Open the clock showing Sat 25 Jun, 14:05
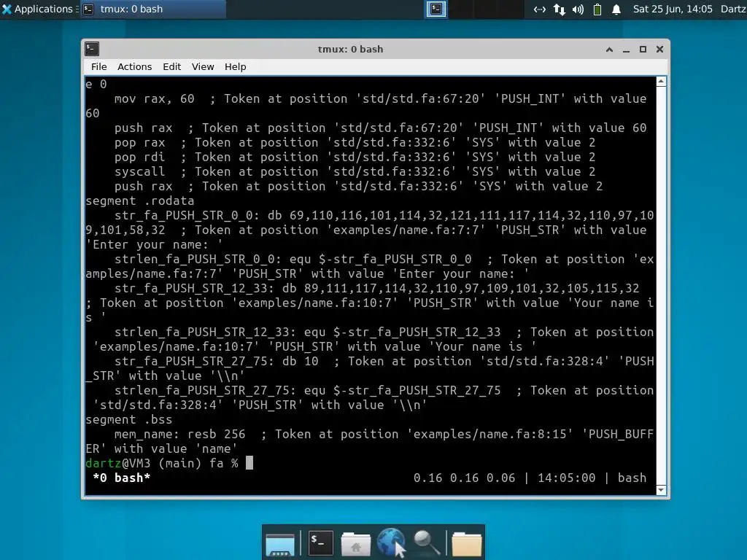747x560 pixels. coord(672,9)
